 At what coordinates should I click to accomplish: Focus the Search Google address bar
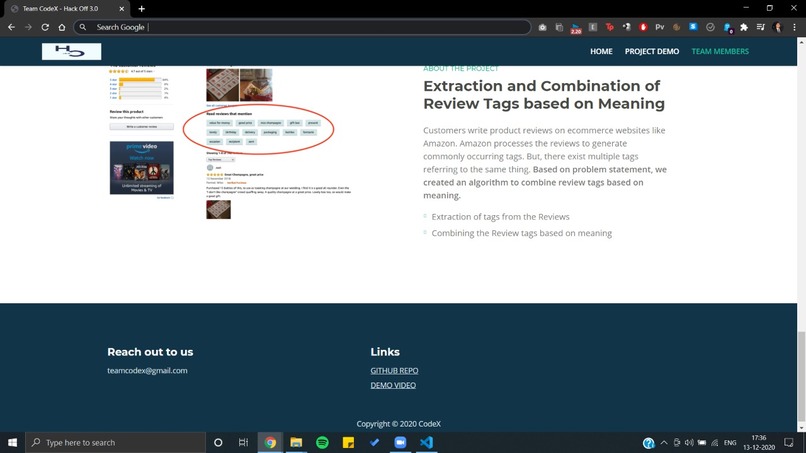pyautogui.click(x=302, y=27)
